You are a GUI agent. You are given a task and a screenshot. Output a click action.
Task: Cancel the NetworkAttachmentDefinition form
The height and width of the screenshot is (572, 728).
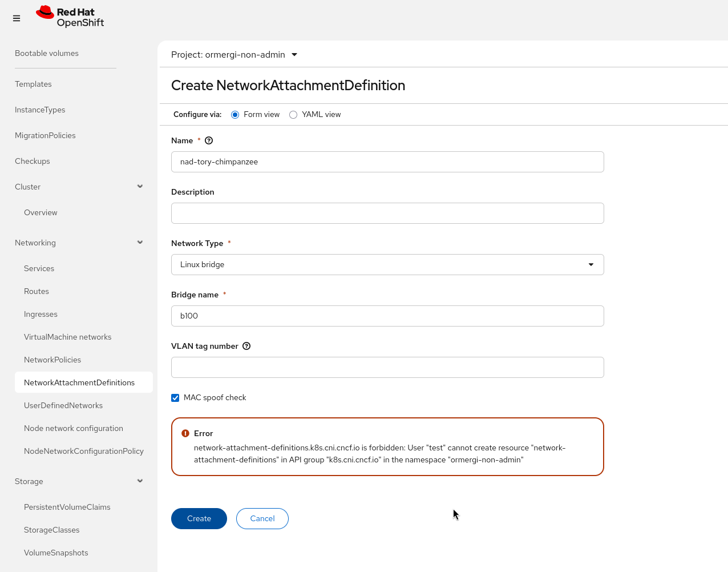point(262,518)
